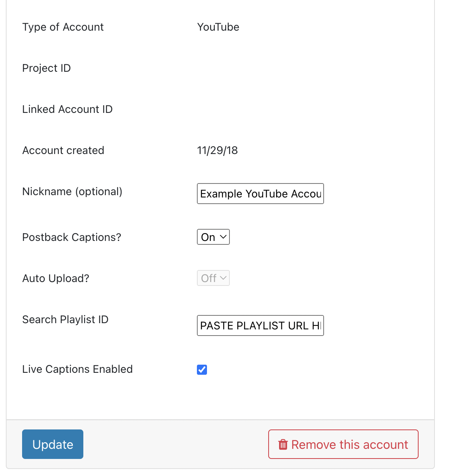
Task: Click the Search Playlist ID label
Action: coord(66,319)
